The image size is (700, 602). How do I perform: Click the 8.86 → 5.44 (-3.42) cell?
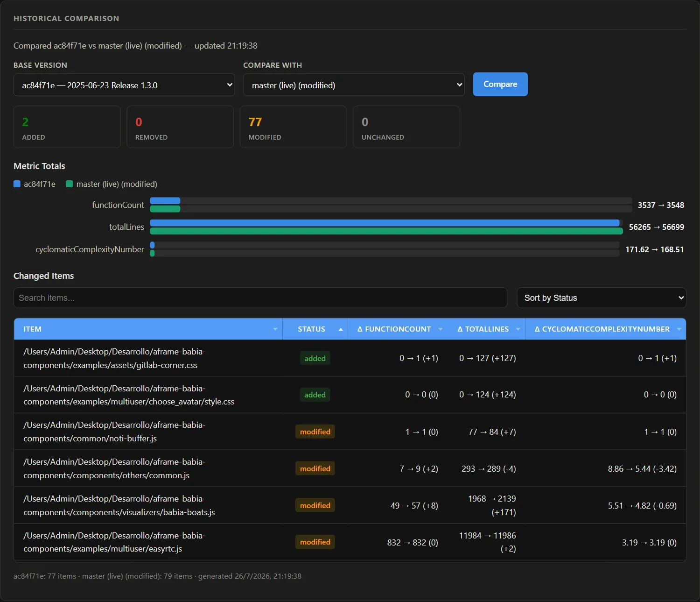point(642,469)
